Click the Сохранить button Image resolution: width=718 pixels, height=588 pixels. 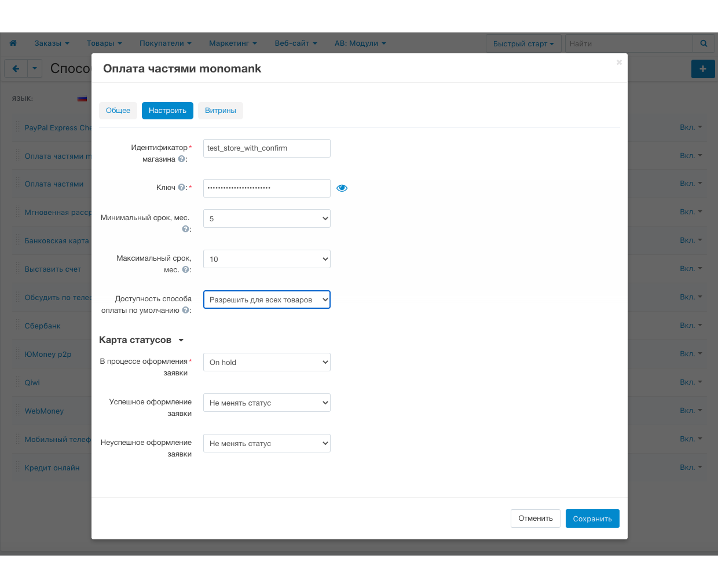pyautogui.click(x=592, y=518)
